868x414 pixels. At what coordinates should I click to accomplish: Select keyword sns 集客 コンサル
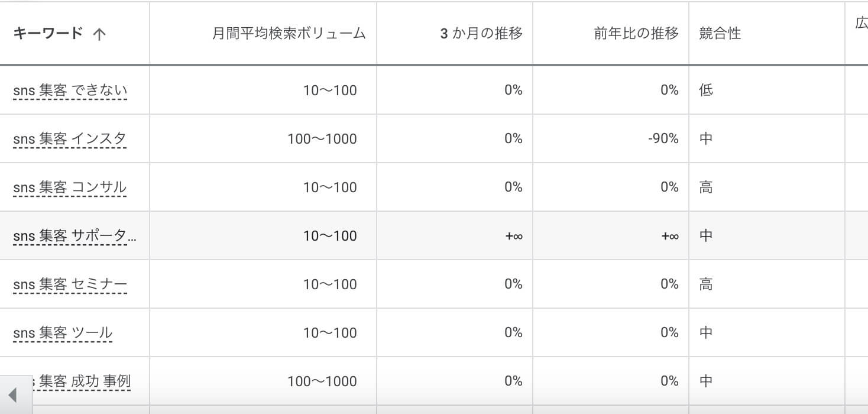pyautogui.click(x=69, y=187)
